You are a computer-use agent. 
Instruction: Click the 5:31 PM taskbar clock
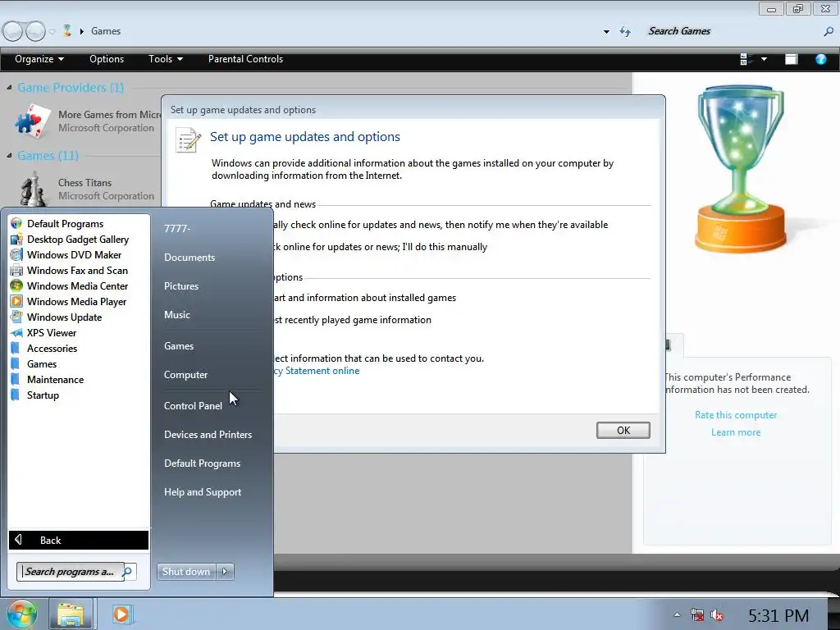778,615
